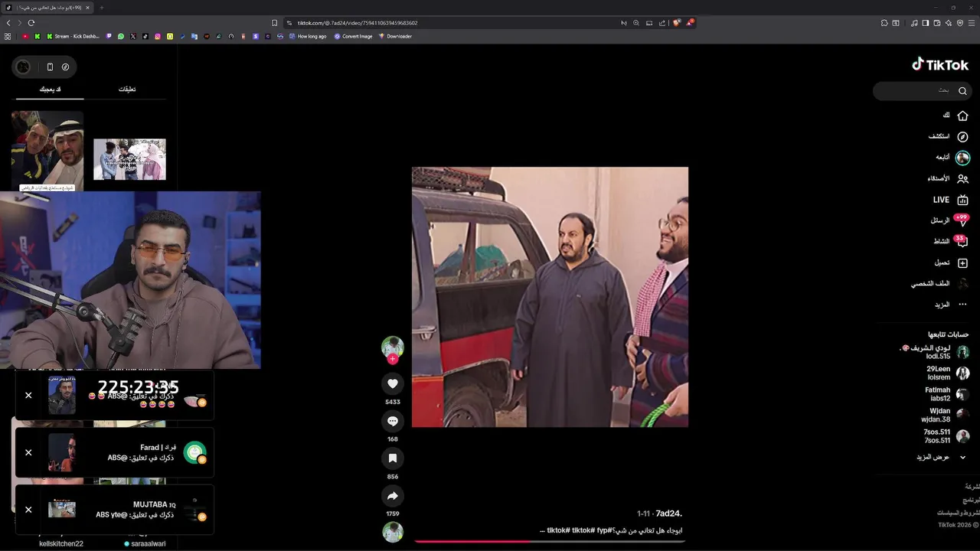Open the creator avatar above the follow badge

393,347
